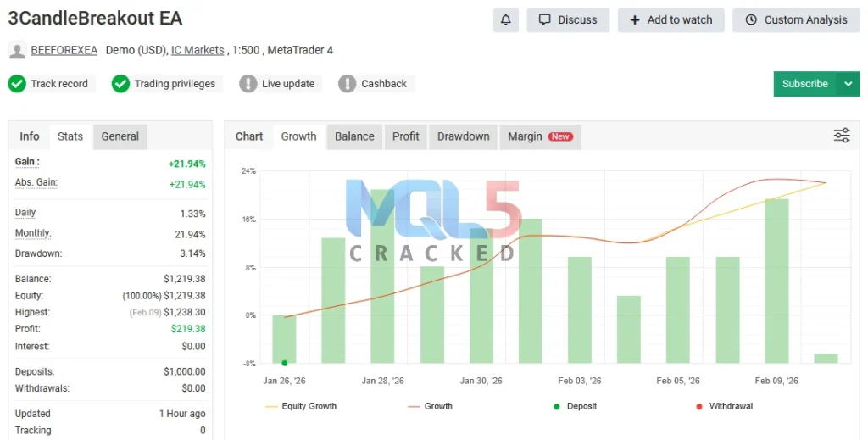
Task: Click the bell notification icon
Action: 506,20
